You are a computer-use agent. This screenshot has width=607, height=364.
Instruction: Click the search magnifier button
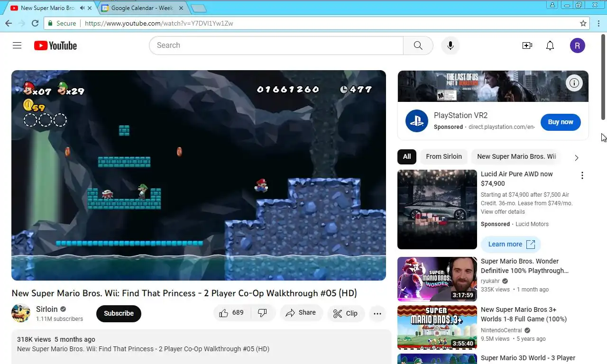(418, 45)
